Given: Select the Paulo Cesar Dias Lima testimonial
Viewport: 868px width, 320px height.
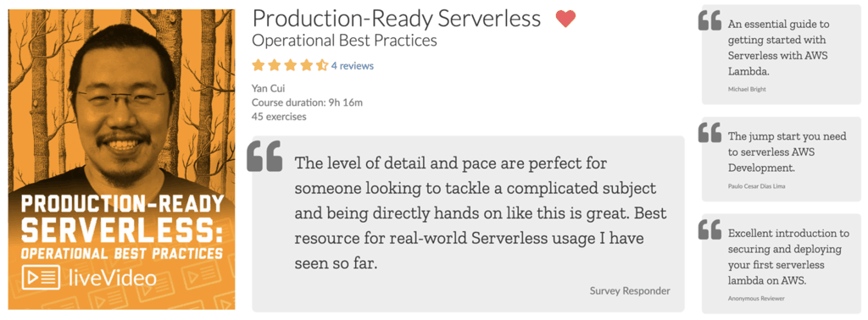Looking at the screenshot, I should [781, 158].
